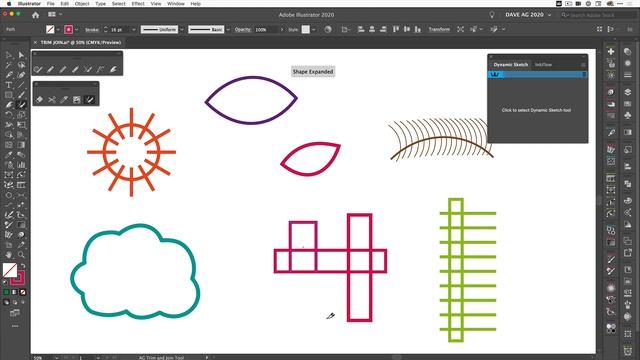Click the Stroke label link
Image resolution: width=640 pixels, height=360 pixels.
[x=92, y=30]
